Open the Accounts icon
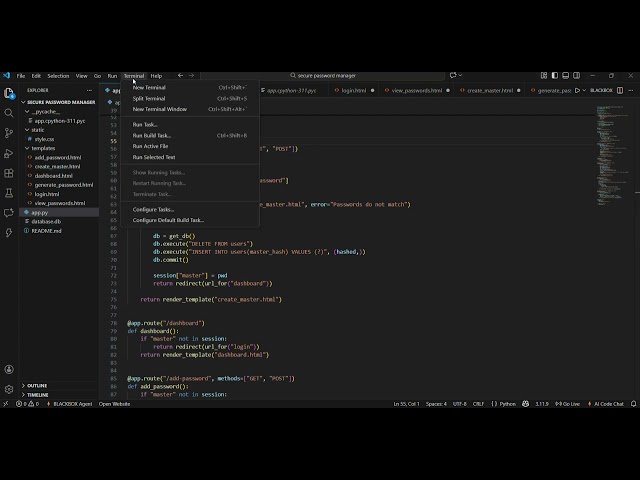Viewport: 640px width, 480px height. 9,369
